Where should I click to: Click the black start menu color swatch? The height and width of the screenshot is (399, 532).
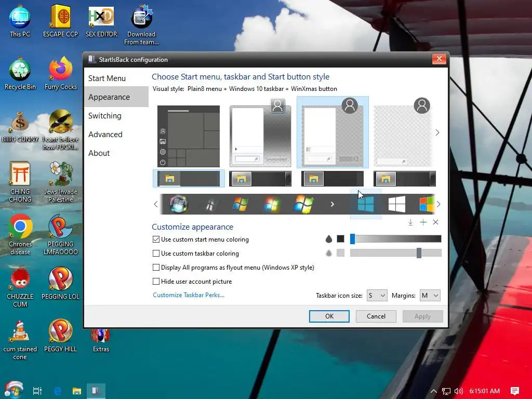click(x=341, y=239)
